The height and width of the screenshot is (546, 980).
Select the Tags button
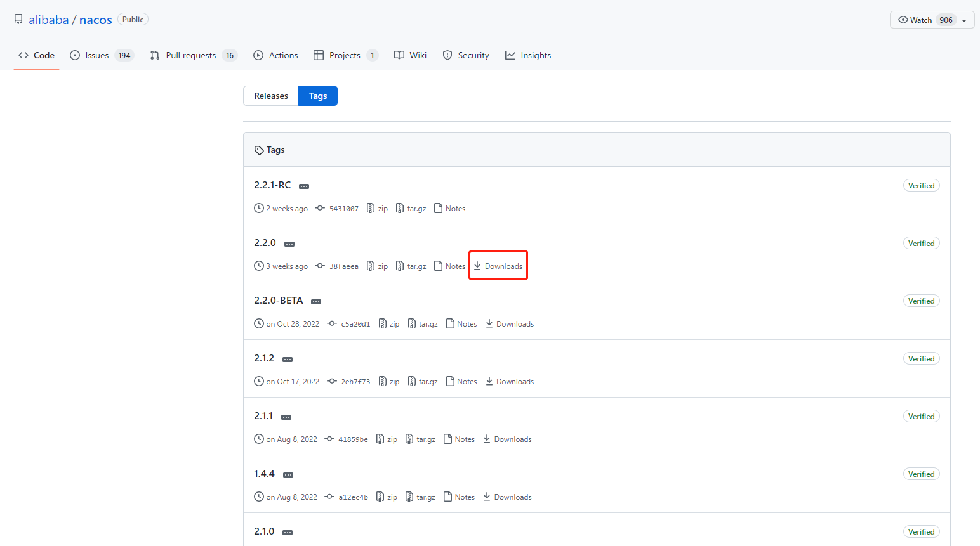coord(318,96)
